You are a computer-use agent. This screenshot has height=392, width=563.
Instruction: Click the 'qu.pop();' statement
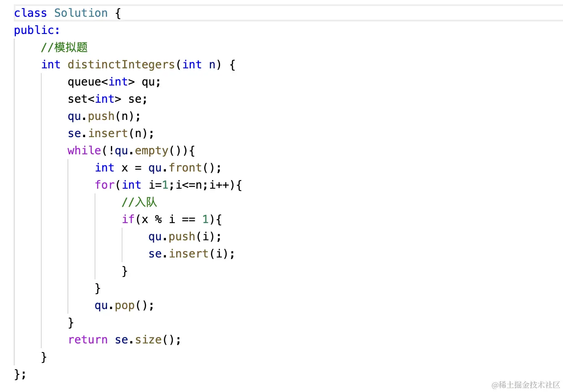click(124, 305)
